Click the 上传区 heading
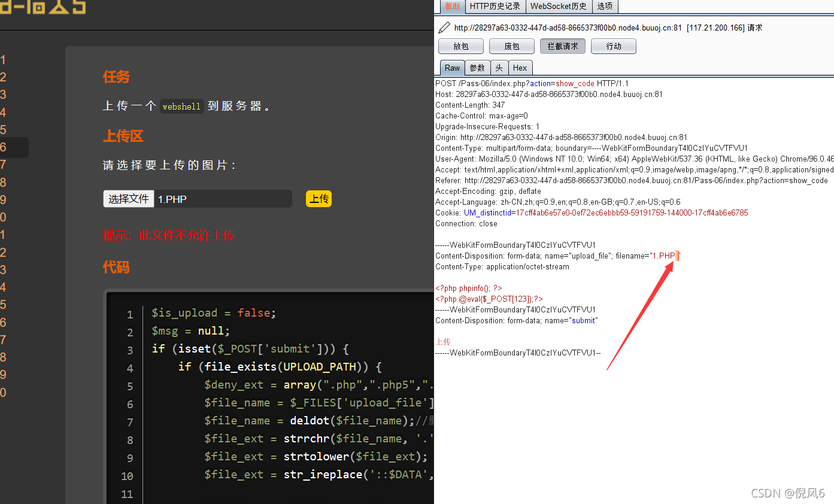The height and width of the screenshot is (504, 834). point(123,136)
